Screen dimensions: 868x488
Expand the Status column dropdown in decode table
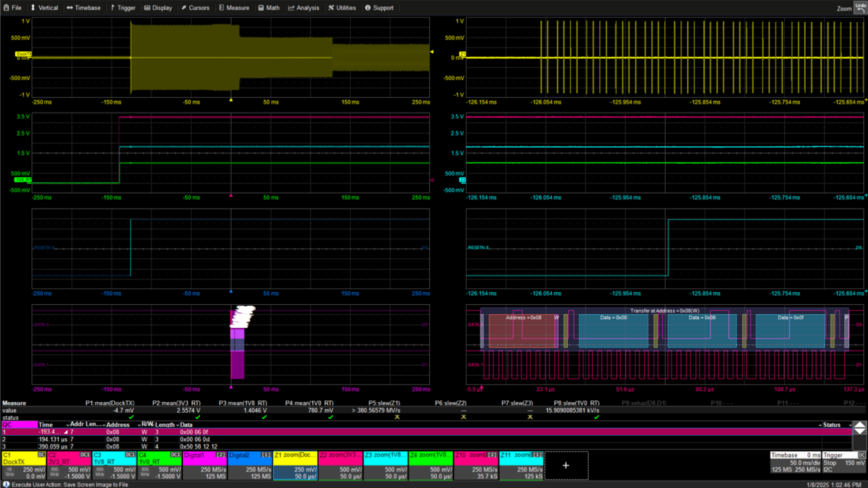pos(850,425)
